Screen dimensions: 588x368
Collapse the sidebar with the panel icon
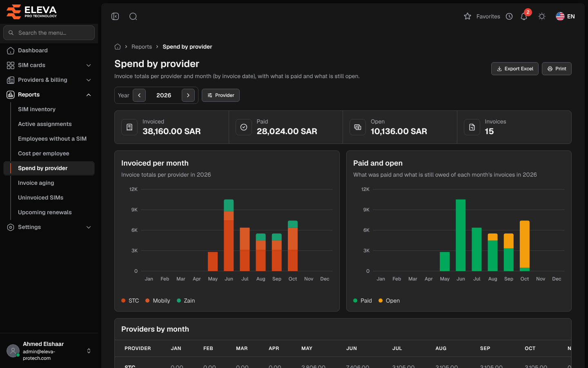pyautogui.click(x=115, y=16)
